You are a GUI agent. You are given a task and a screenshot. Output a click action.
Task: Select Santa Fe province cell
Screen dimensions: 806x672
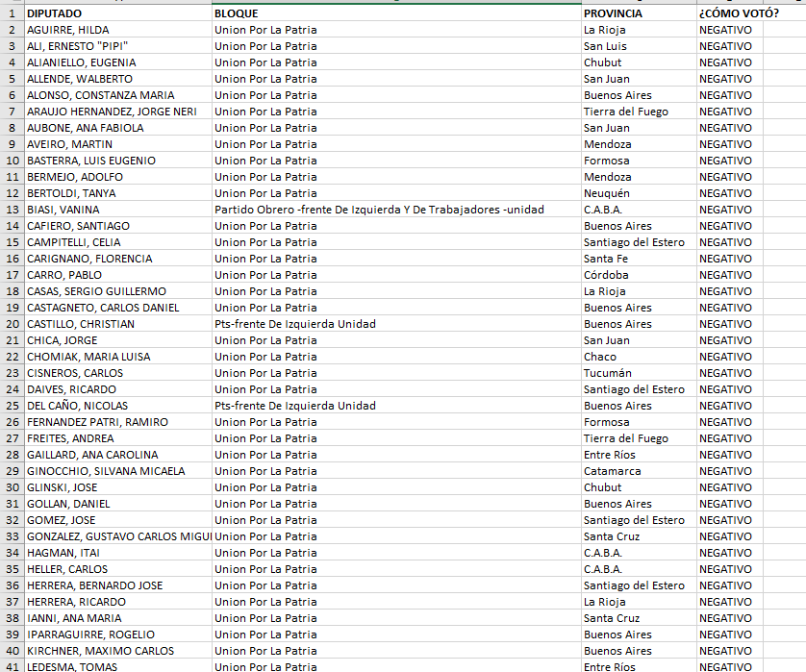pos(639,259)
